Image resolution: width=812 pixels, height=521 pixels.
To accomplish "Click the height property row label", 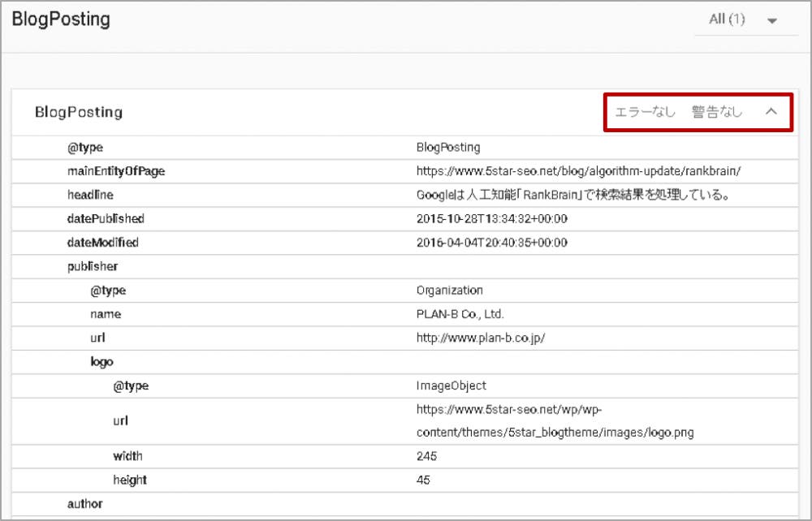I will (128, 480).
